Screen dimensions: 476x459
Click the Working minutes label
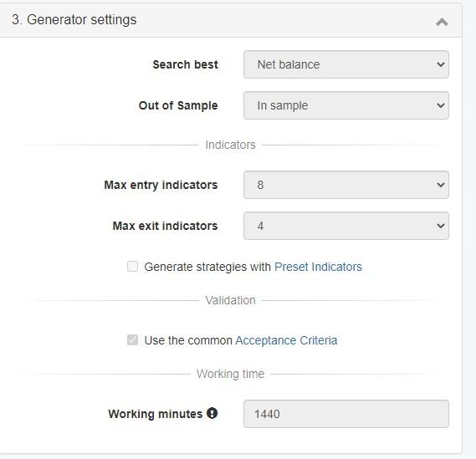pyautogui.click(x=156, y=414)
